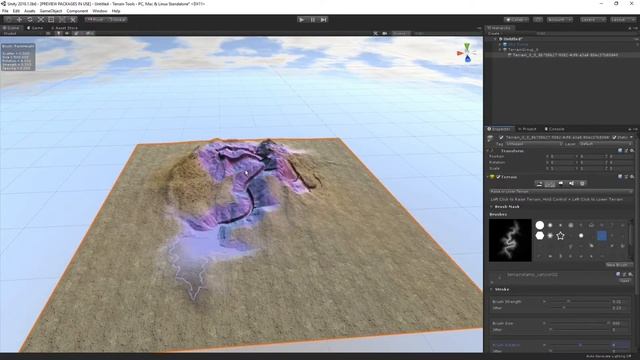Switch to the Game tab
Image resolution: width=640 pixels, height=360 pixels.
[35, 28]
